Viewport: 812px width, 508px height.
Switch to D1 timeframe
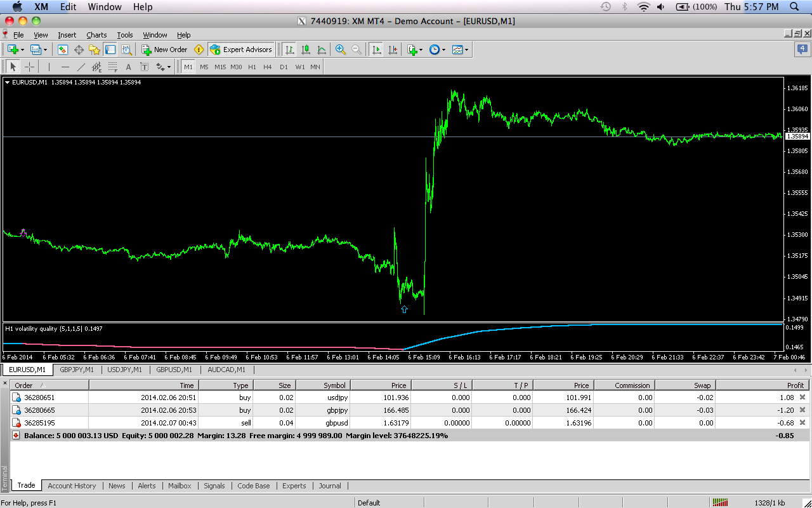coord(284,67)
